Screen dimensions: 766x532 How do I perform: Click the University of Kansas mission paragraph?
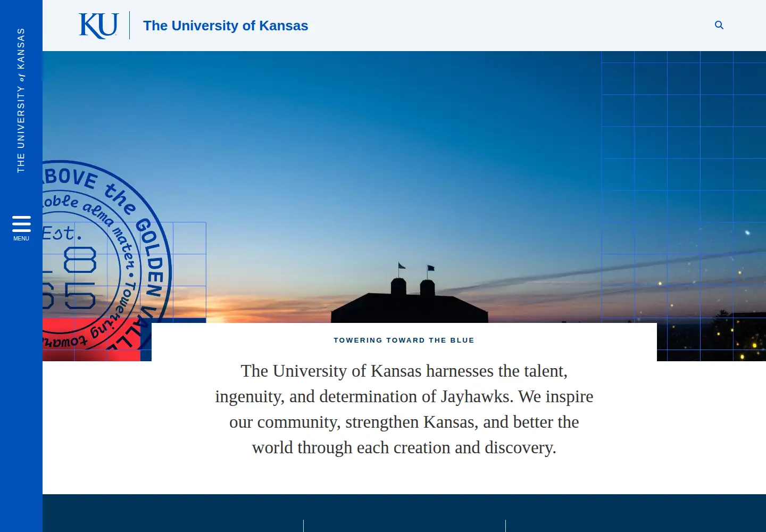click(x=404, y=409)
